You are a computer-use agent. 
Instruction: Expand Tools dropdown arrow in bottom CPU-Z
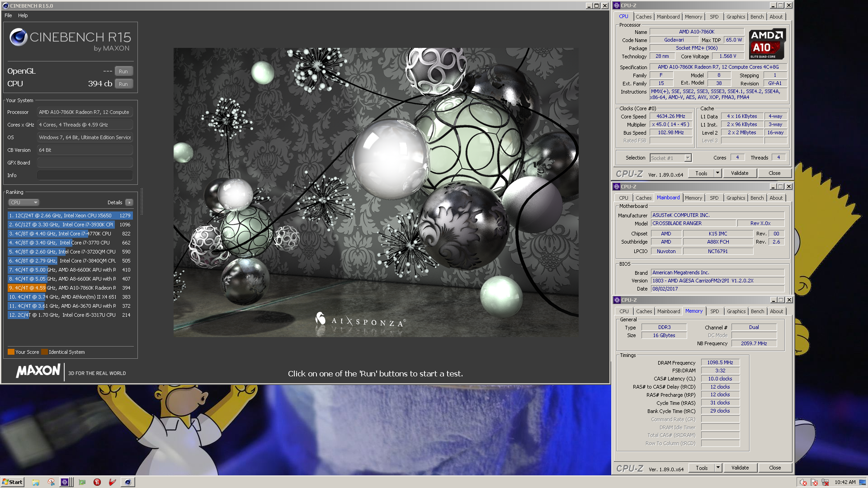point(718,468)
